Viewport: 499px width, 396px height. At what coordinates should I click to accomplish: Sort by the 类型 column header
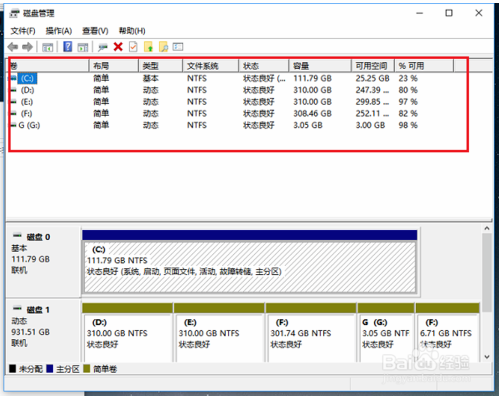coord(160,66)
